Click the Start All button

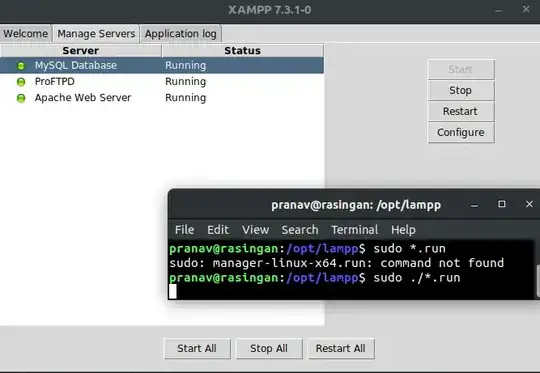[x=197, y=349]
